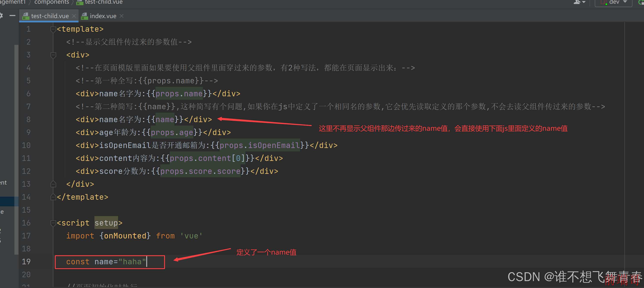
Task: Switch to the index.vue editor tab
Action: [103, 16]
